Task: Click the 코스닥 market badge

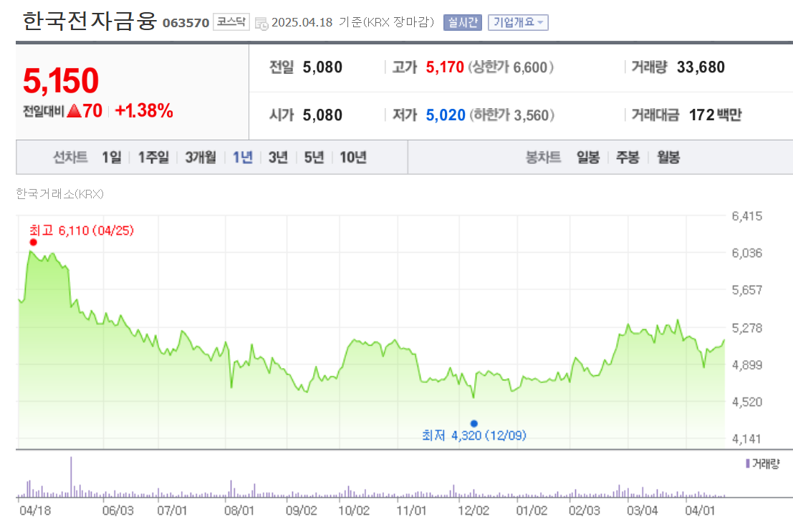Action: 231,21
